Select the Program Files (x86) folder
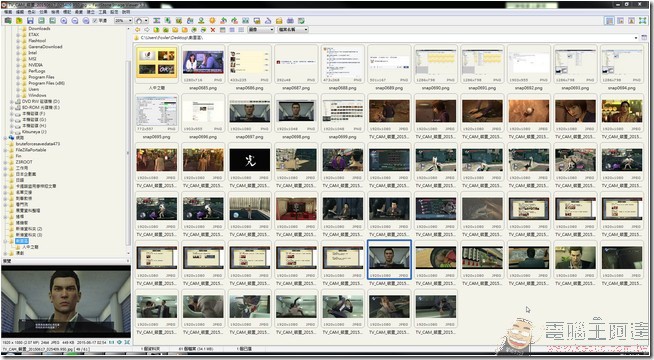654x360 pixels. tap(46, 83)
